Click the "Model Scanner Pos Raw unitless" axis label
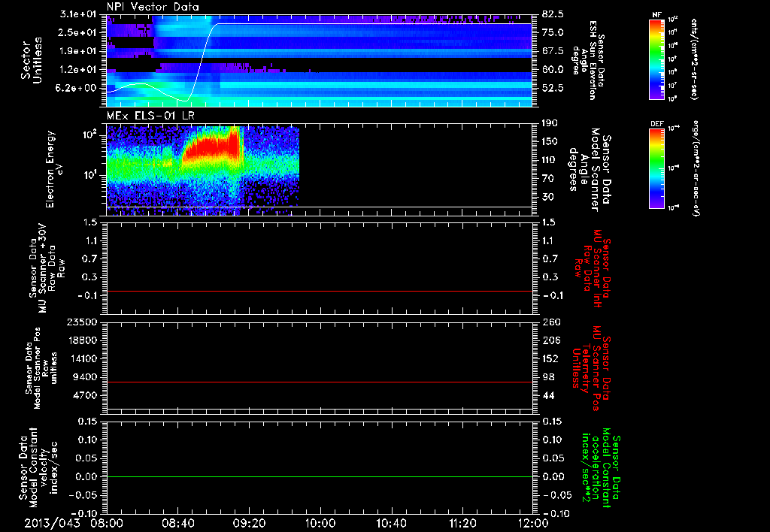 (42, 368)
